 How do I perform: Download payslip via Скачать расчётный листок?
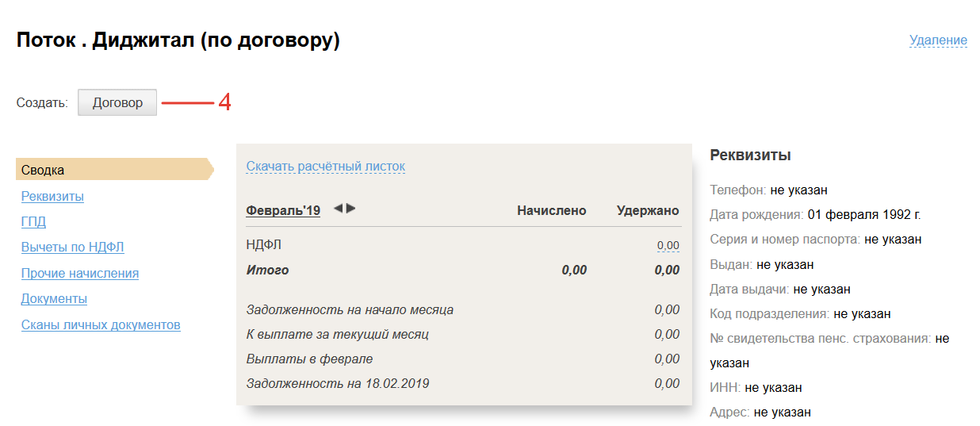click(325, 167)
